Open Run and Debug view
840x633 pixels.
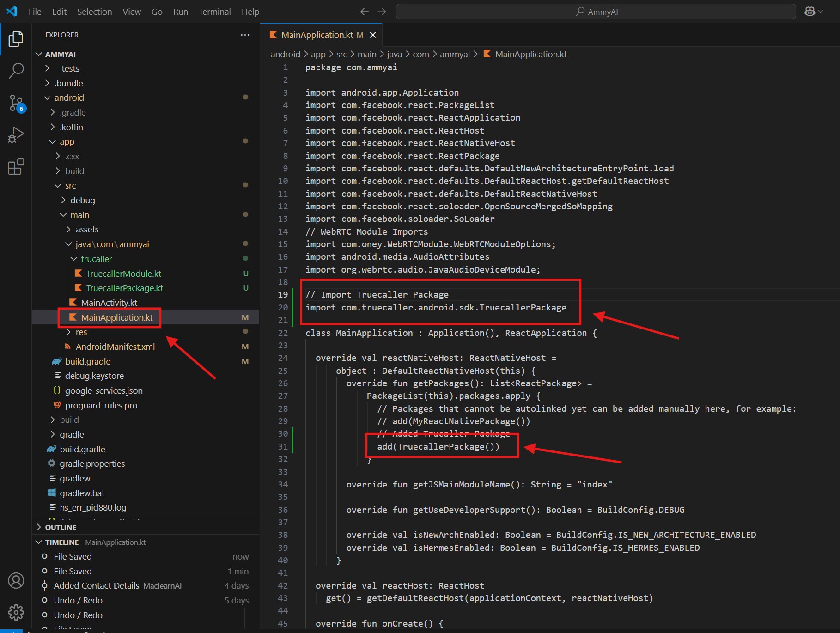click(x=16, y=135)
